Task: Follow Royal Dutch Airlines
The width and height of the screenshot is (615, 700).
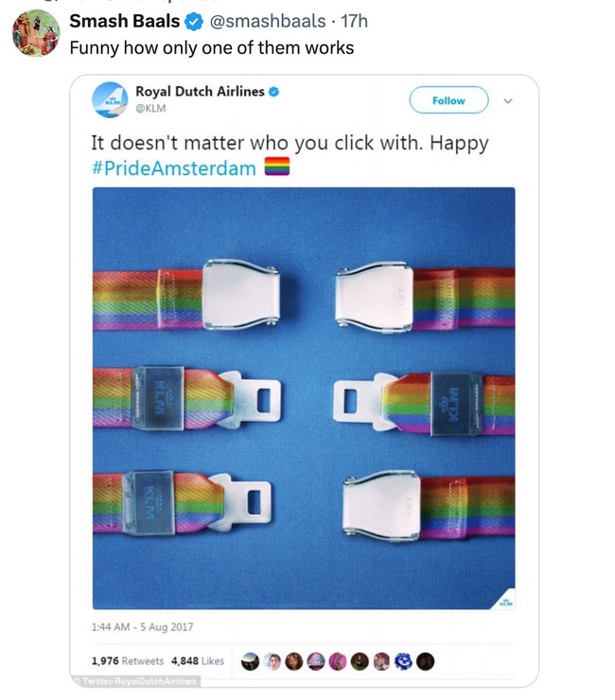Action: (x=448, y=100)
